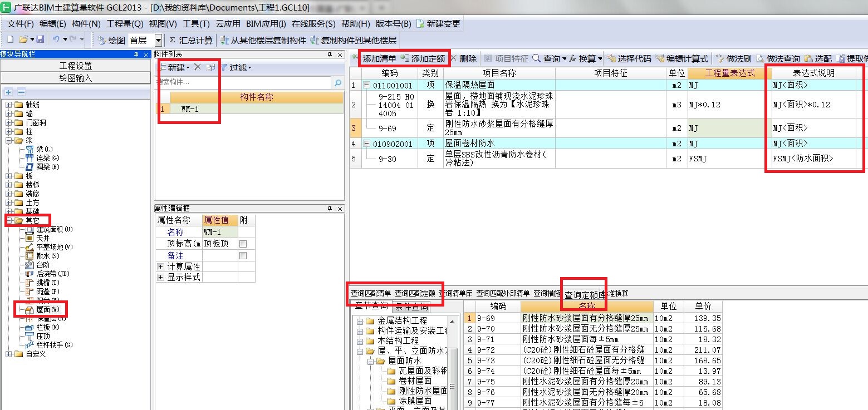Click the Open folder icon in toolbar

pos(23,39)
